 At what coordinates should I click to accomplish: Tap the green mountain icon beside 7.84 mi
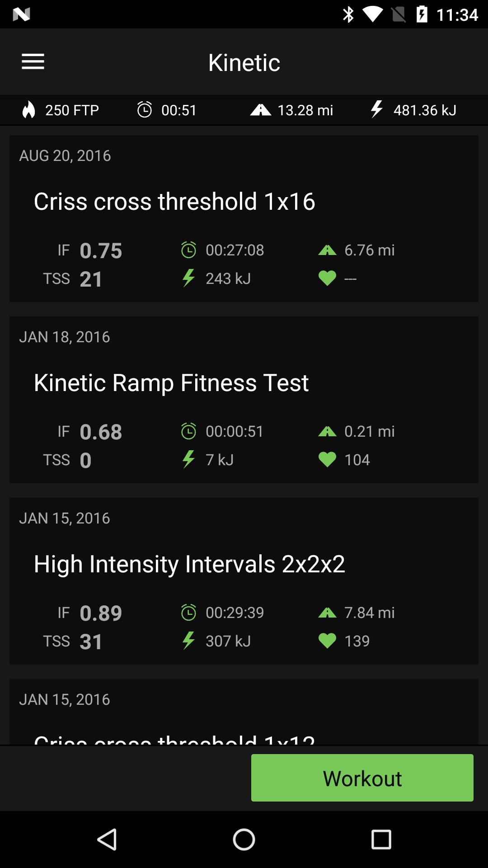pos(327,613)
